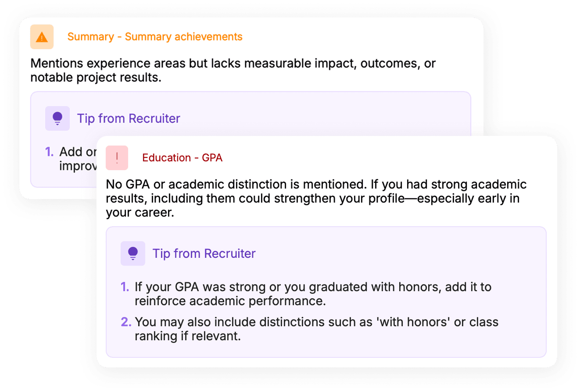This screenshot has width=580, height=392.
Task: Select tip one about strong GPA honors
Action: (313, 294)
